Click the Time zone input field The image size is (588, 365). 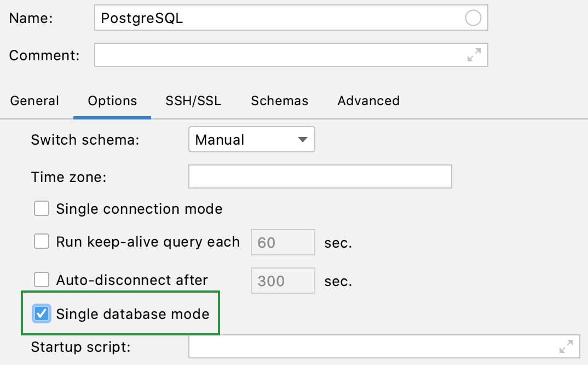coord(319,176)
